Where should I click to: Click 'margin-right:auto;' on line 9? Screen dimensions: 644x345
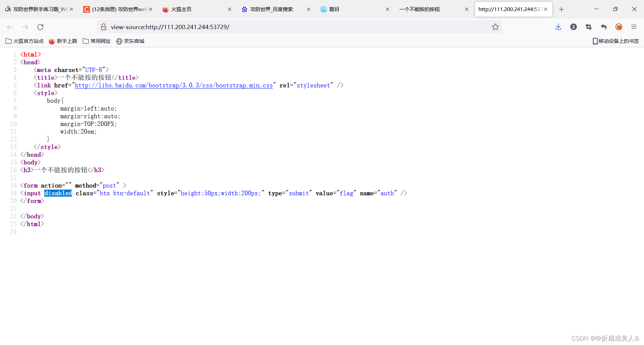pyautogui.click(x=90, y=116)
